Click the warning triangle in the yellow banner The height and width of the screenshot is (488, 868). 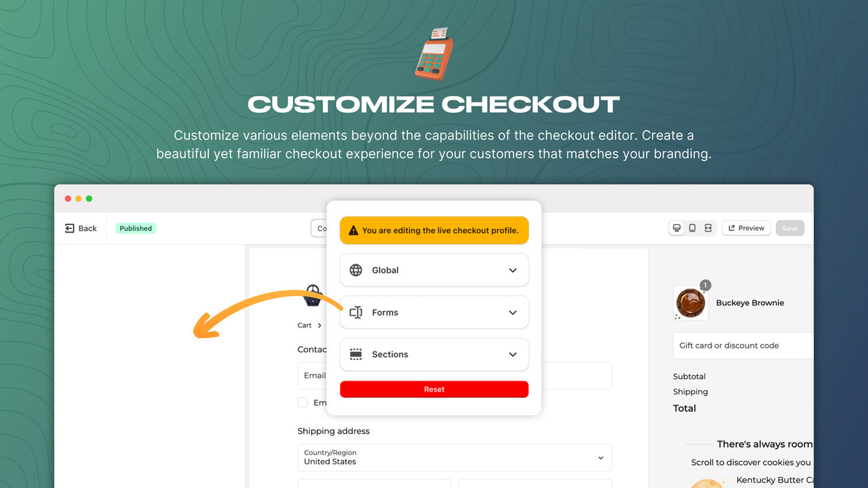(x=353, y=230)
